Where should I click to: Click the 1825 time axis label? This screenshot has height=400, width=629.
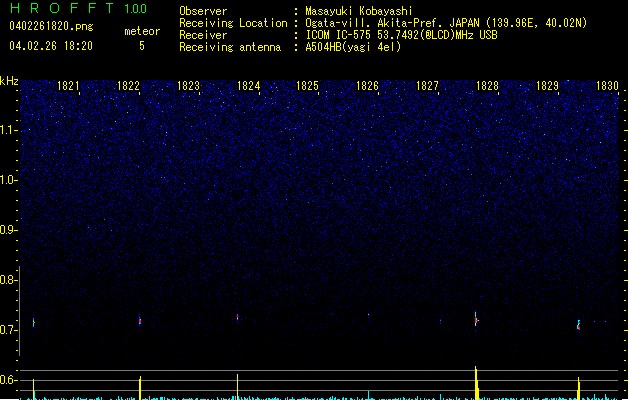click(x=307, y=86)
